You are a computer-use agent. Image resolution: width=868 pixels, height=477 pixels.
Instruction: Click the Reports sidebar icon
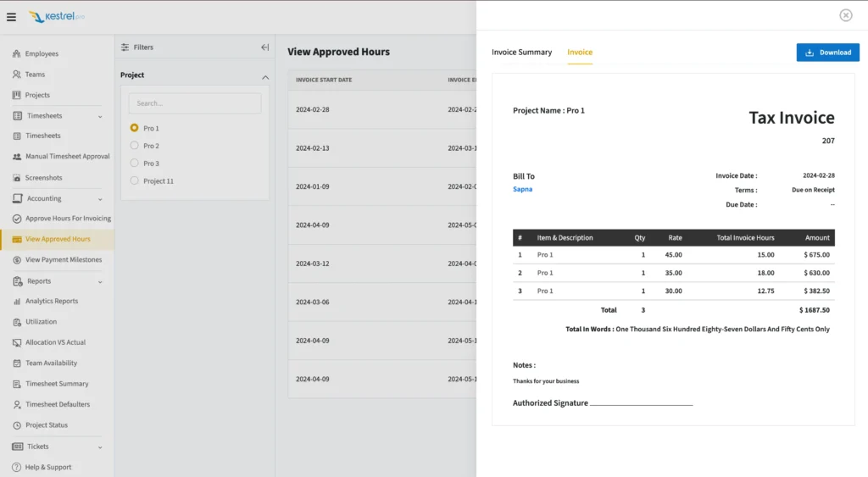[x=18, y=281]
